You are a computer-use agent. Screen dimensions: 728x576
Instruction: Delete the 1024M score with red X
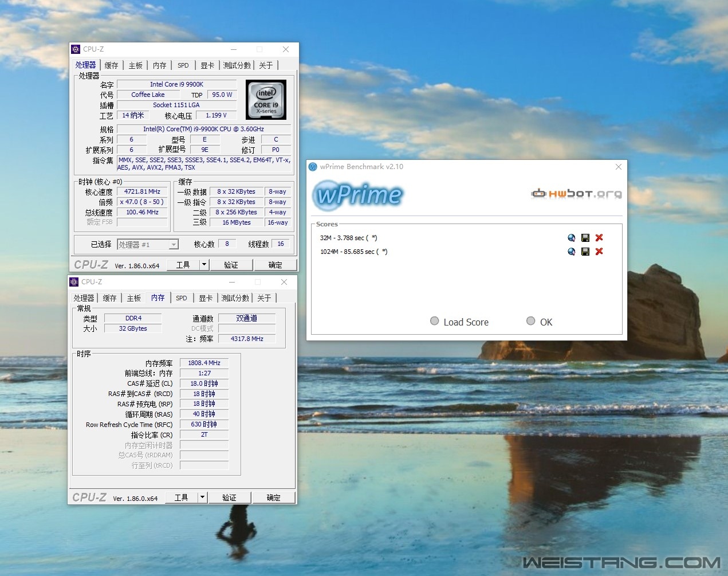[599, 252]
